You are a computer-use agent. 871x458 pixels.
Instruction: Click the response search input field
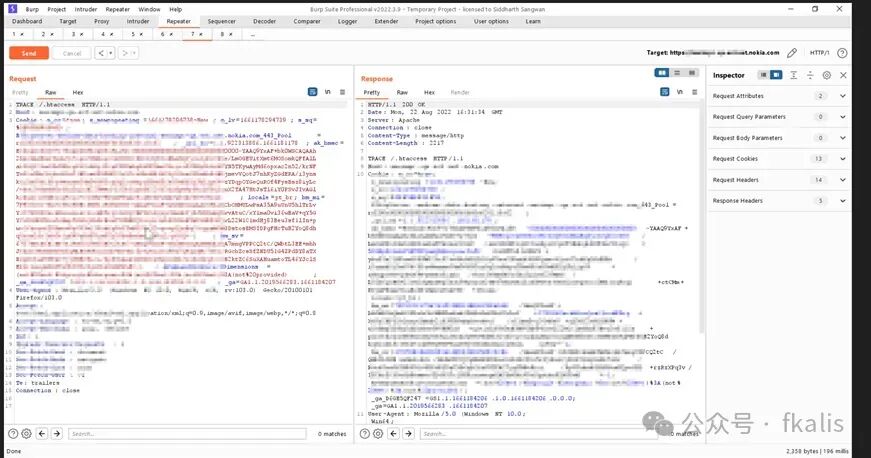click(x=539, y=434)
